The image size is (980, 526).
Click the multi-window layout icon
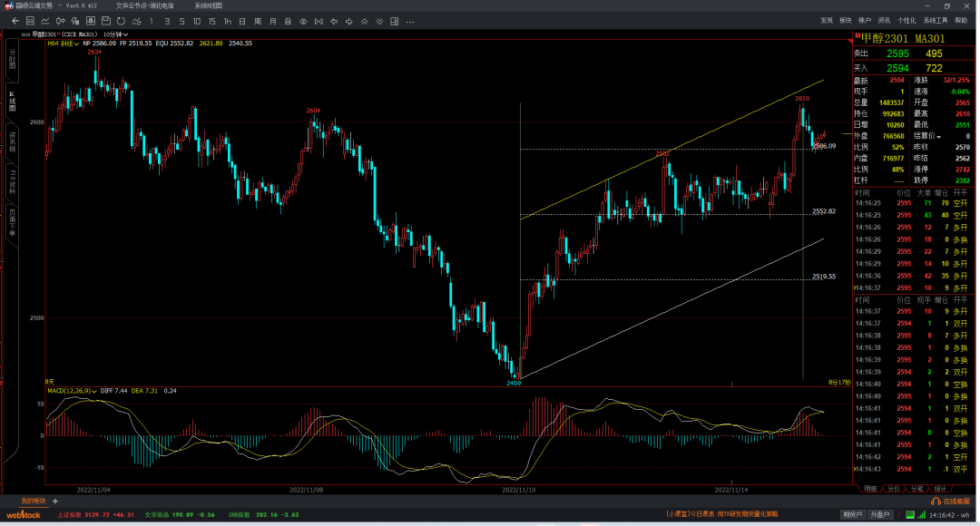(x=395, y=21)
